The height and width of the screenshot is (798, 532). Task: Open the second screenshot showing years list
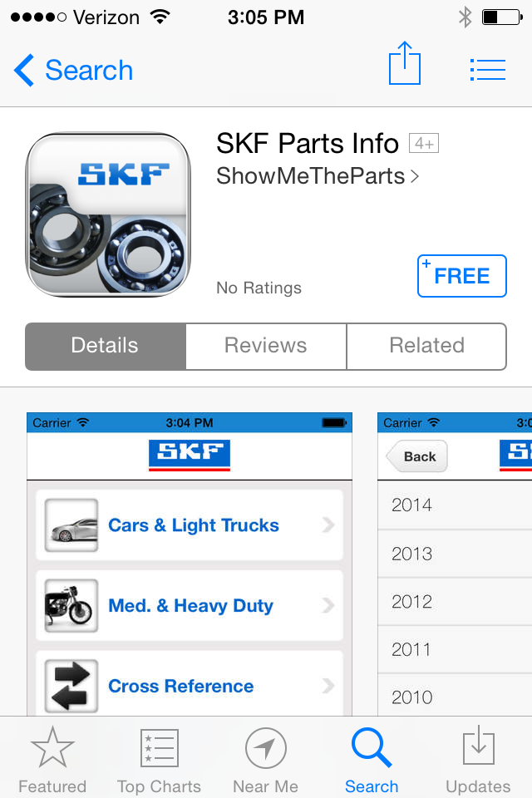pos(455,564)
